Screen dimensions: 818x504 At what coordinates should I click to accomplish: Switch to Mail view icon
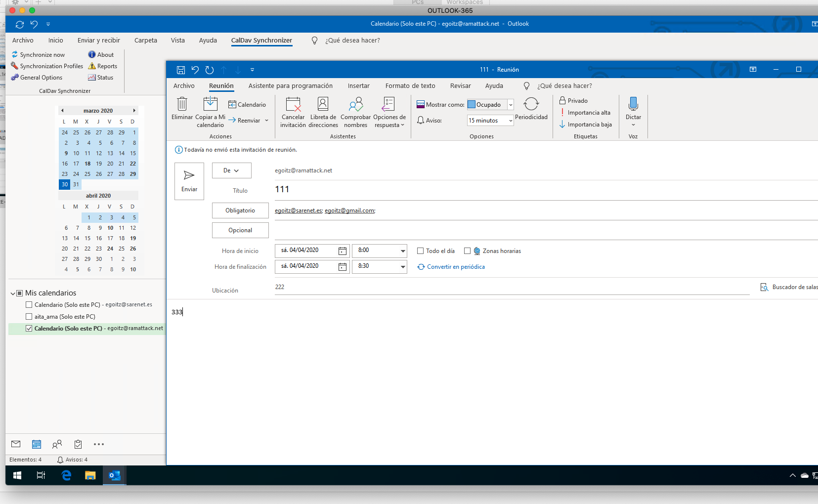16,444
